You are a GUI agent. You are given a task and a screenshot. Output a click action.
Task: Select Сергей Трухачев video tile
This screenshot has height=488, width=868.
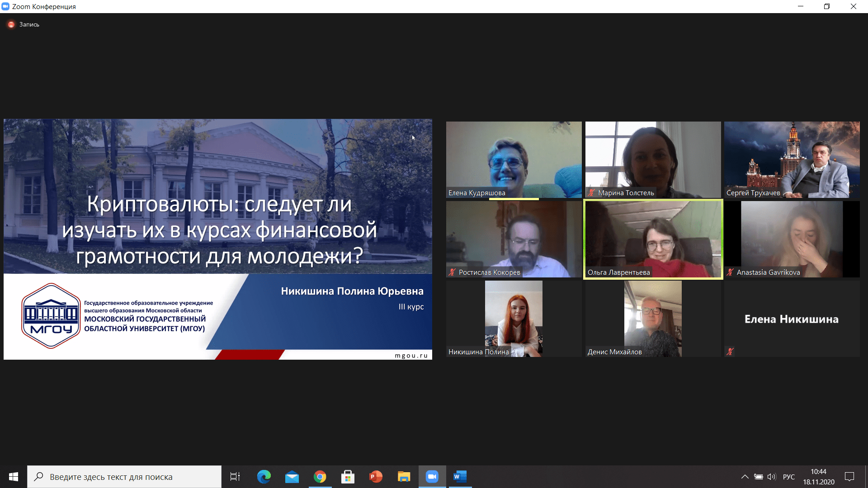point(792,160)
